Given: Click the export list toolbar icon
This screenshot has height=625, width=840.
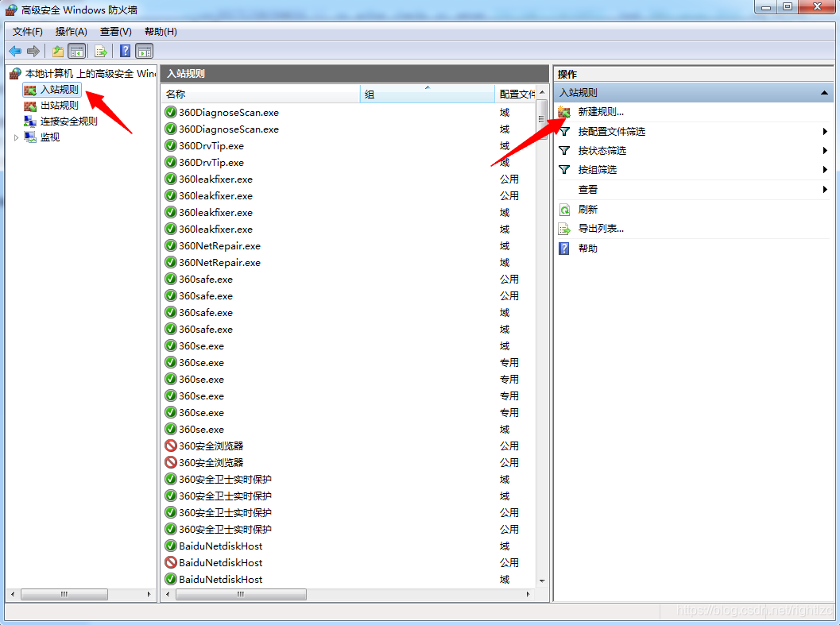Looking at the screenshot, I should click(x=101, y=52).
